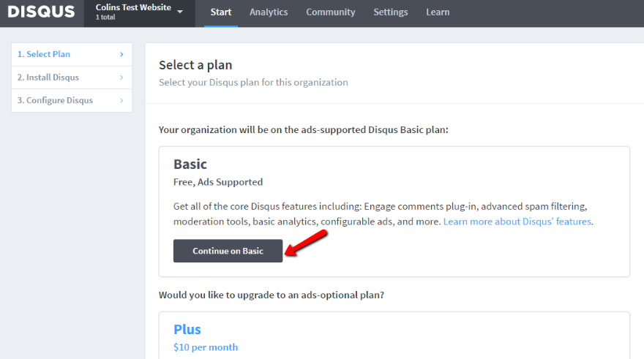Open the '2. Install Disqus' step
The width and height of the screenshot is (644, 359).
[48, 78]
